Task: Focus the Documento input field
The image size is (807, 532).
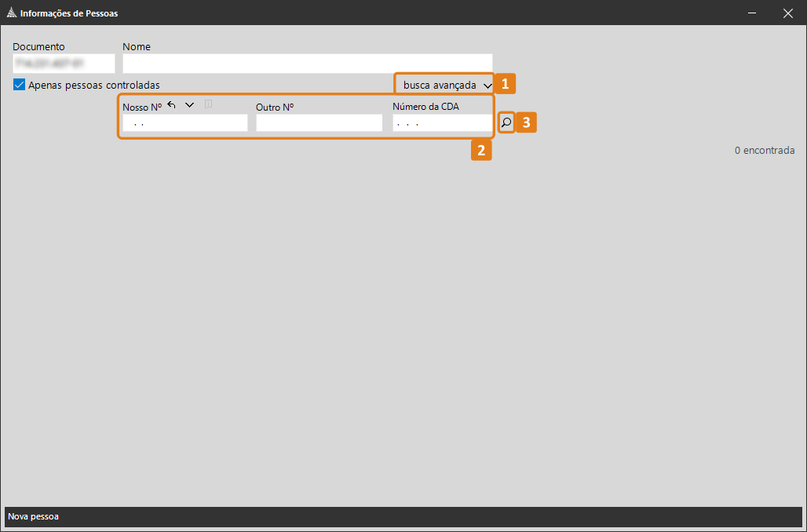Action: (64, 64)
